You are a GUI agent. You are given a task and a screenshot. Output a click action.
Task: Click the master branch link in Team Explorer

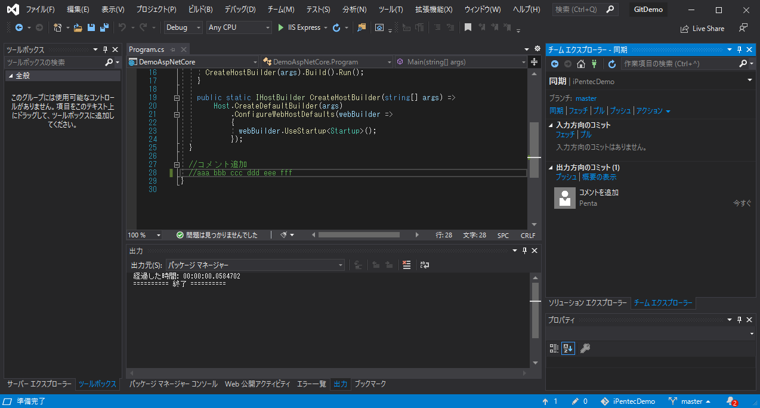(586, 98)
